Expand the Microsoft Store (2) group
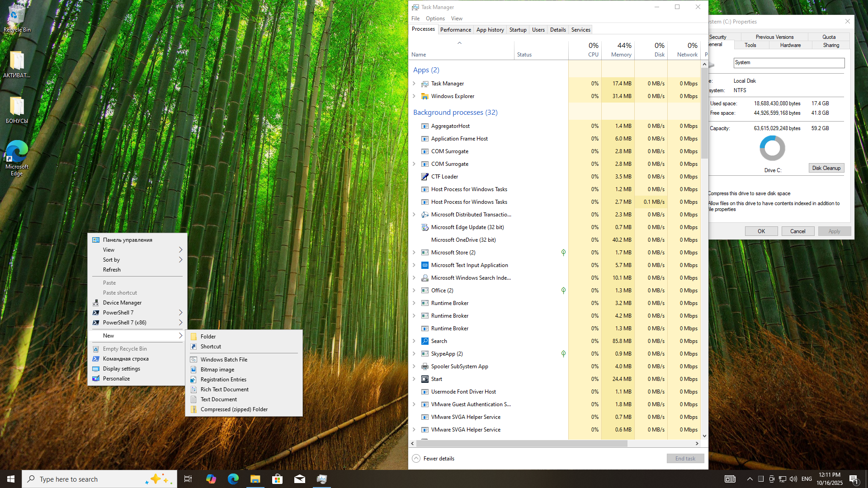The height and width of the screenshot is (488, 868). (414, 253)
